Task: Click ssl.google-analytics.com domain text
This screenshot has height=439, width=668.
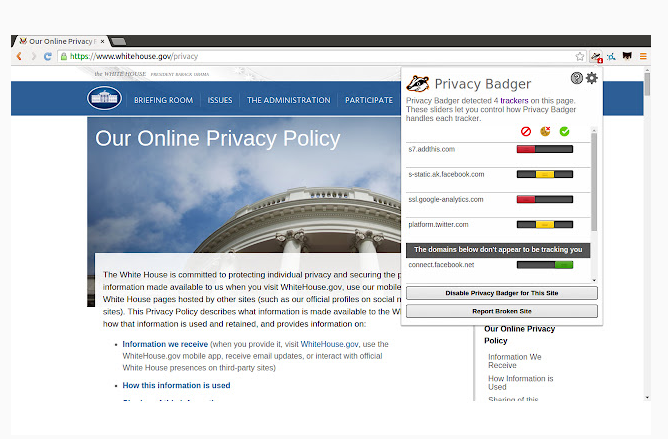Action: (446, 199)
